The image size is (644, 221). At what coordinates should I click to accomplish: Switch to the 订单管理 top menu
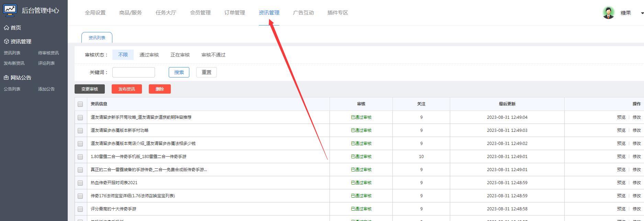point(234,13)
